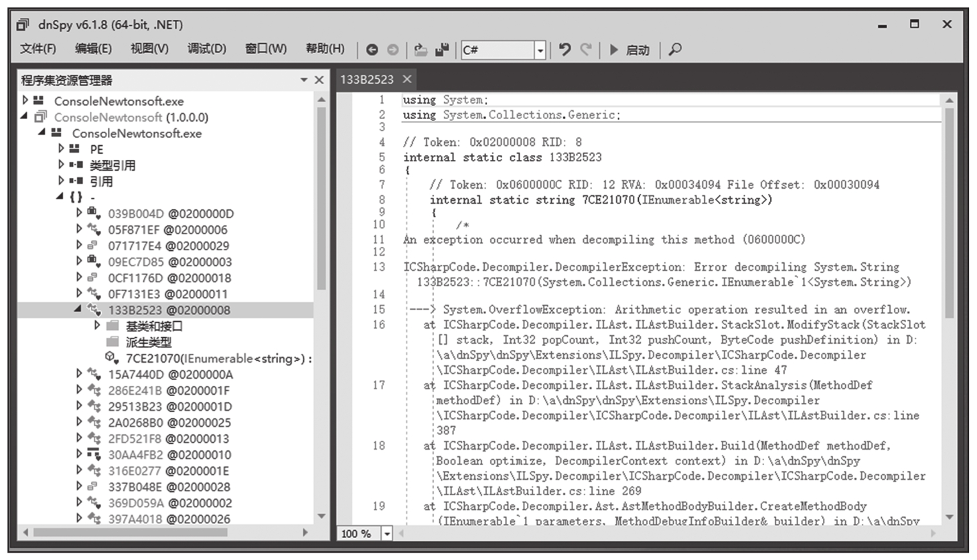Expand the 039B004D class node

coord(79,213)
